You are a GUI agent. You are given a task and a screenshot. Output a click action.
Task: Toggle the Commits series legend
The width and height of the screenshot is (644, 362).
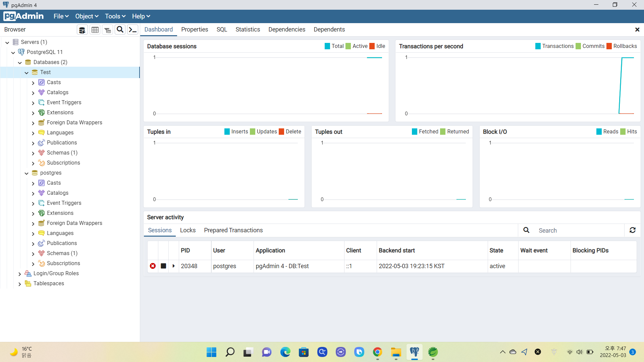593,46
